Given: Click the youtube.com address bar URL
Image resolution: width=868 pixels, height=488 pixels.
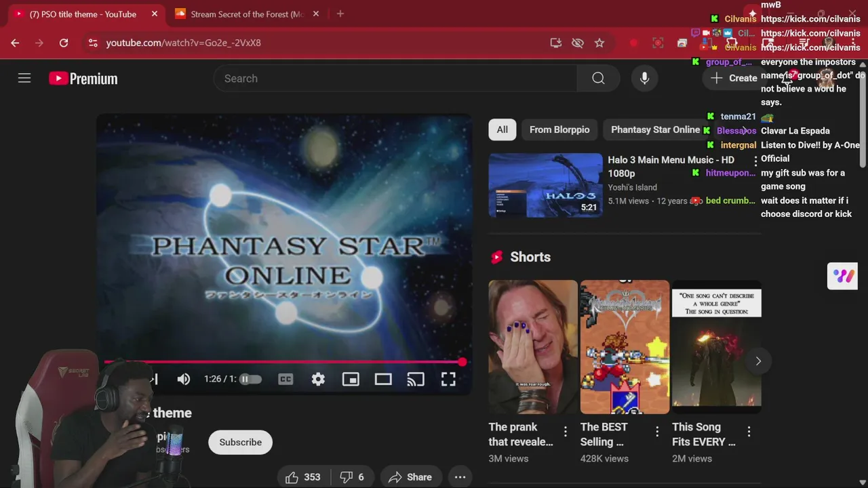Looking at the screenshot, I should (x=183, y=43).
